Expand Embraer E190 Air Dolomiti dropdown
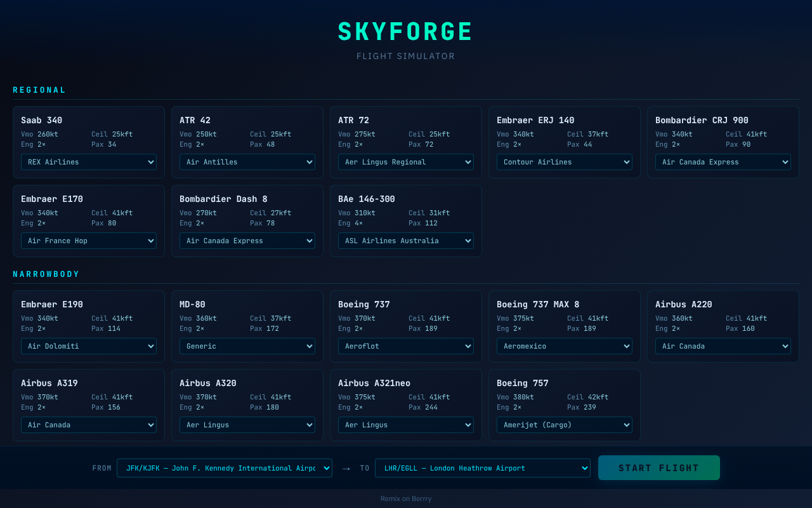This screenshot has width=812, height=508. (89, 346)
